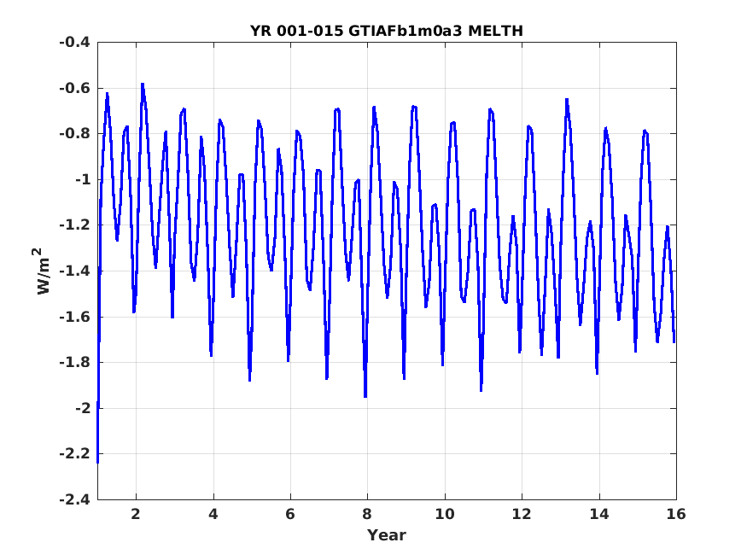This screenshot has width=747, height=560.
Task: Click y-axis tick label -1.4
Action: [x=74, y=271]
